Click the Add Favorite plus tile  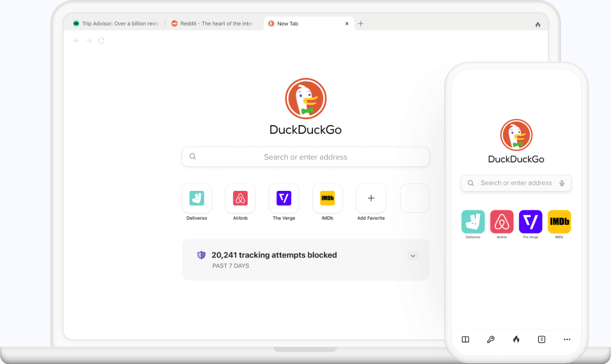coord(371,198)
